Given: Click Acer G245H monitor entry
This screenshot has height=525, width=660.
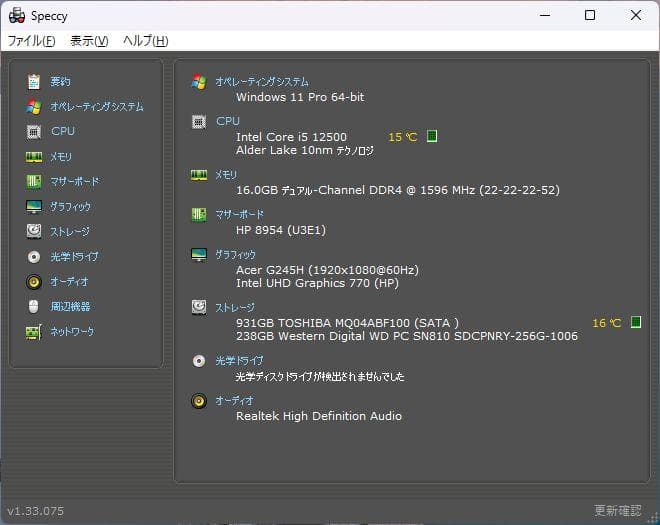Looking at the screenshot, I should [327, 270].
